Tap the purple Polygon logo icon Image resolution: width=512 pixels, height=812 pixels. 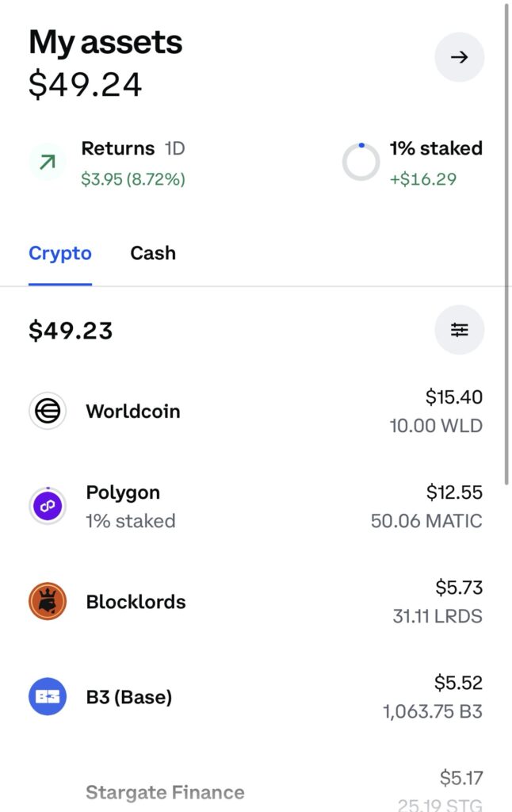click(x=47, y=506)
